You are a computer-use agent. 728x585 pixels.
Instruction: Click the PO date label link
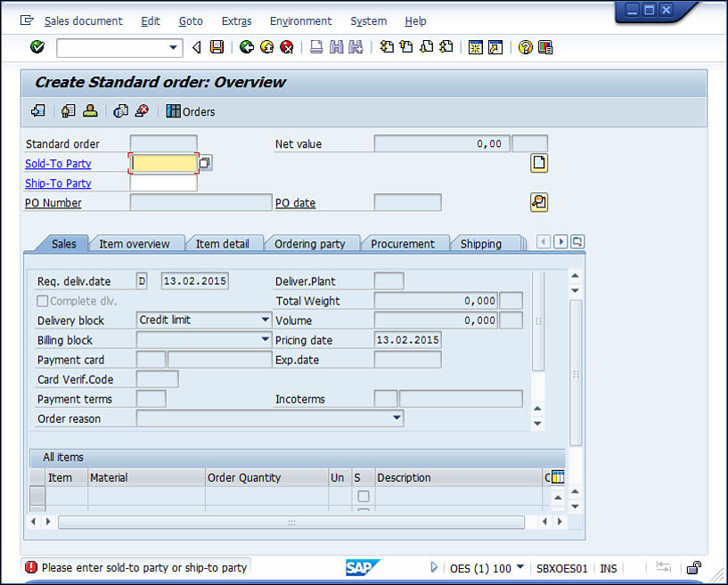click(295, 203)
